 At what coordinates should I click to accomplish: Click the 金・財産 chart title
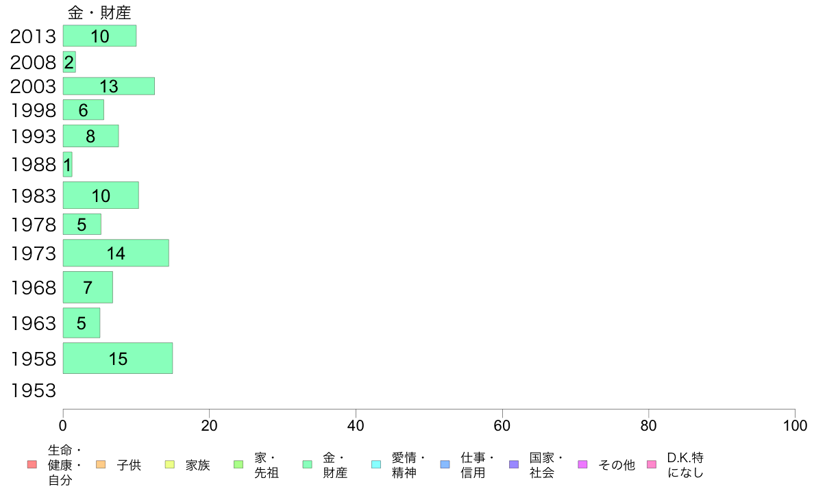[99, 12]
